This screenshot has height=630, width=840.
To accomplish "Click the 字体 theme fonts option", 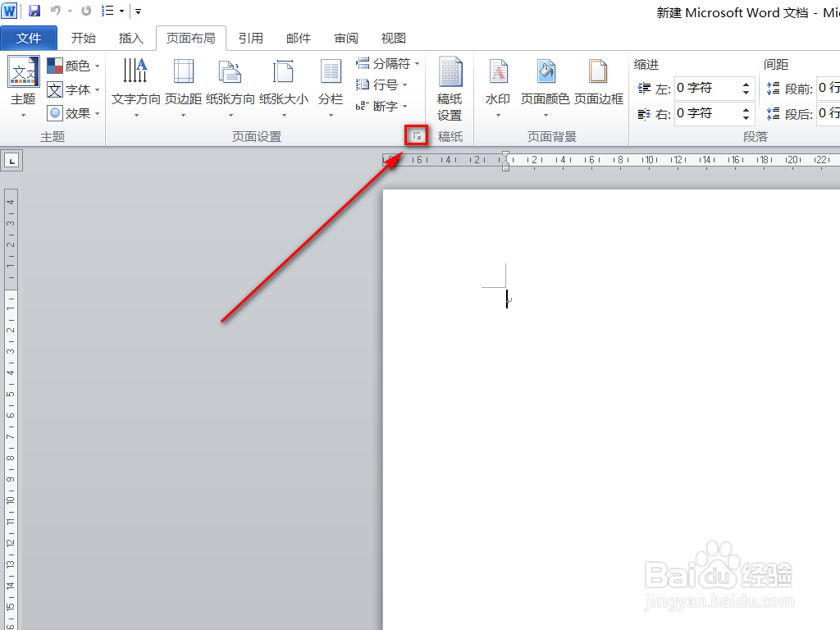I will [72, 89].
